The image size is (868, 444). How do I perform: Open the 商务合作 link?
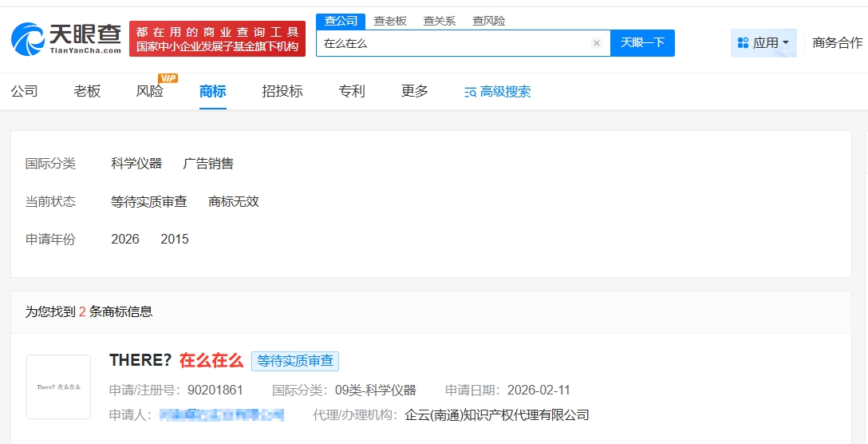pos(838,42)
